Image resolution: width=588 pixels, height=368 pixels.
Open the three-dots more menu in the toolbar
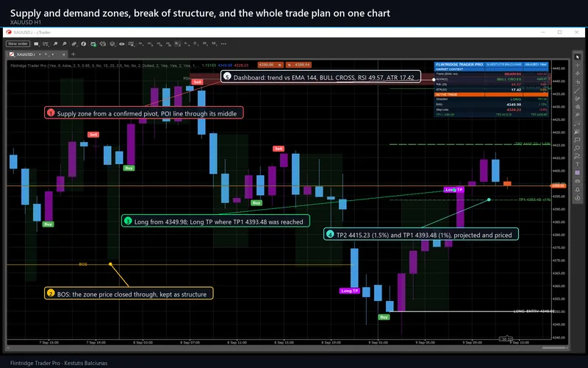click(223, 43)
